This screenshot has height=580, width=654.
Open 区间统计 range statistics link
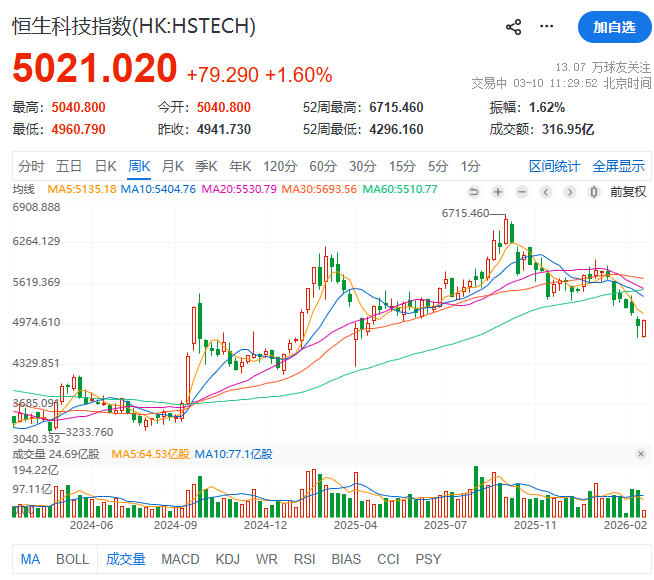(554, 166)
